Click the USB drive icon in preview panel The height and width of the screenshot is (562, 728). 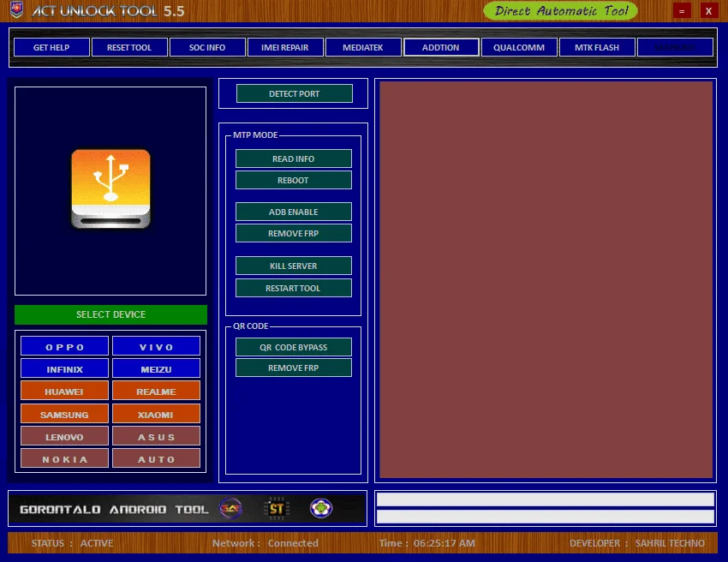point(110,189)
